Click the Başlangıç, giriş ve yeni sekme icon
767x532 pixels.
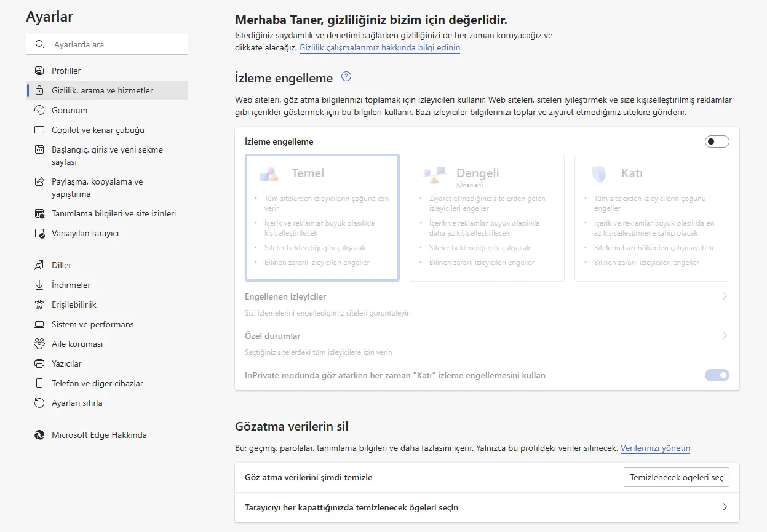(x=39, y=149)
